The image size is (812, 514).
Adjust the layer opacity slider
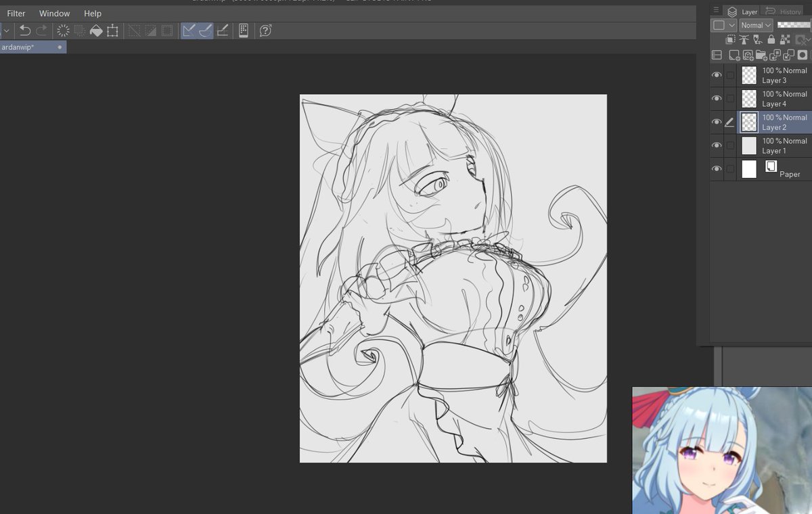[794, 25]
